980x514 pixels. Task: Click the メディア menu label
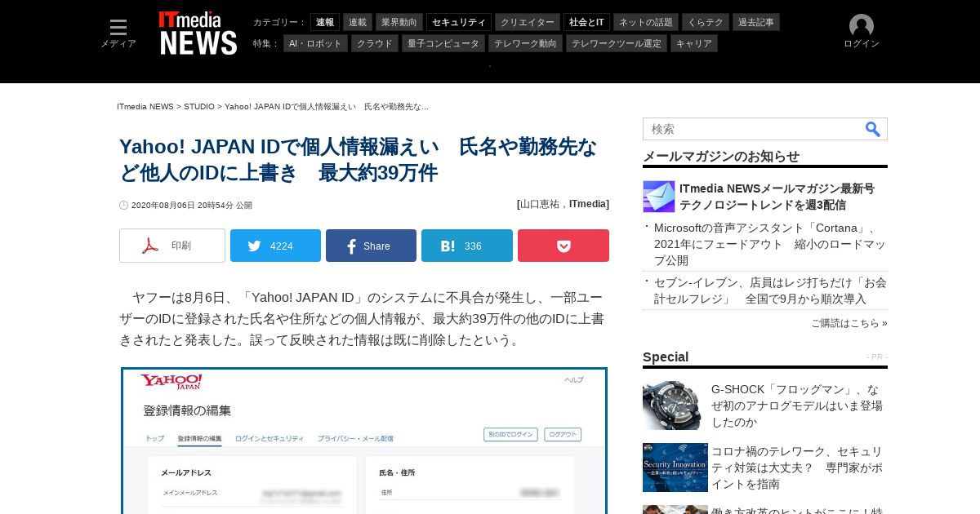click(118, 44)
